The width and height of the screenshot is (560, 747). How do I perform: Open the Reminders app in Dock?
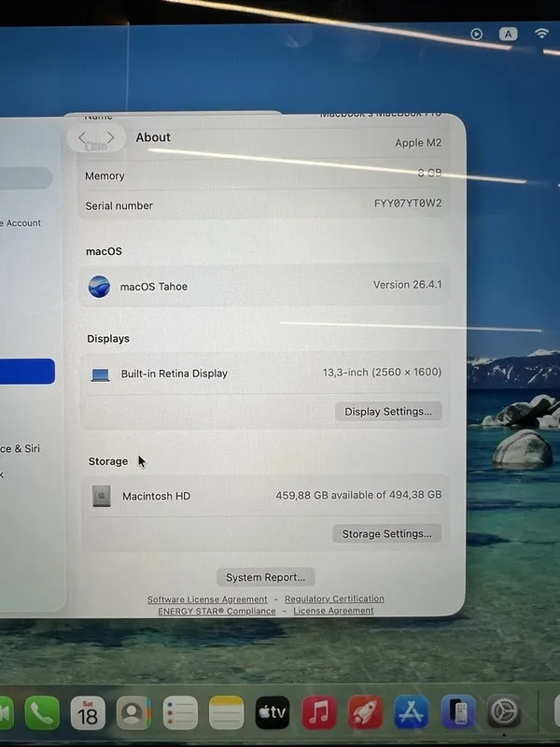[x=180, y=713]
